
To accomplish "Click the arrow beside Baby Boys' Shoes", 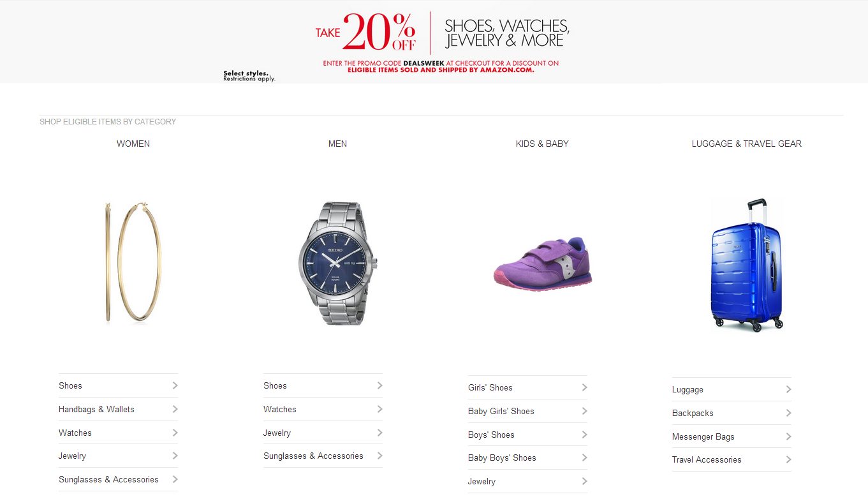I will [584, 458].
